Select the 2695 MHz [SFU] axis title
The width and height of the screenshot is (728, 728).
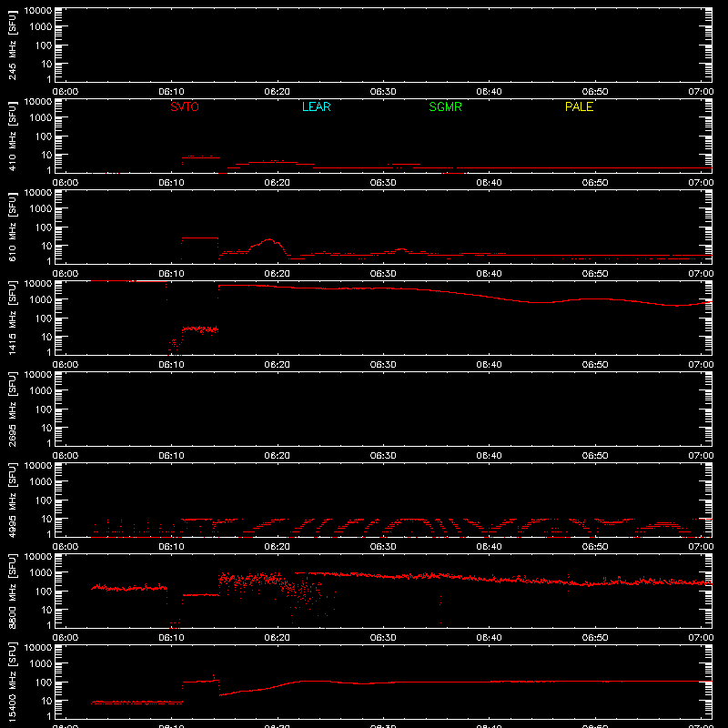[x=12, y=409]
